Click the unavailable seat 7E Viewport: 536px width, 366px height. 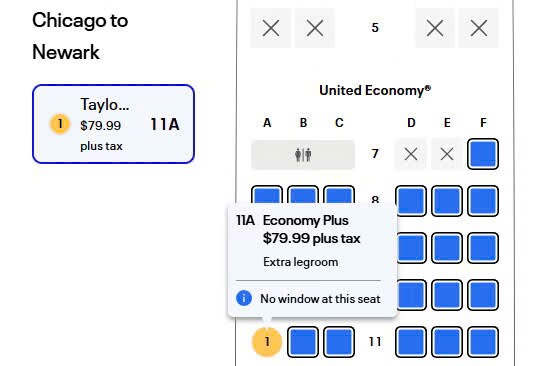tap(447, 154)
